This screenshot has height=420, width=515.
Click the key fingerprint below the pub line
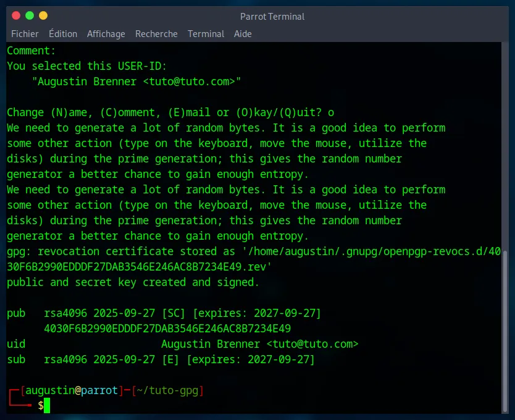[167, 329]
